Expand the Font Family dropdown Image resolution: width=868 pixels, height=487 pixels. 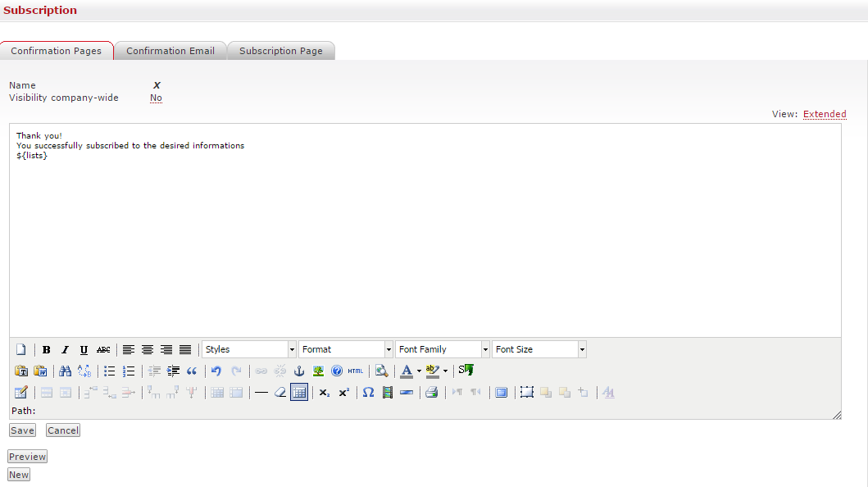coord(443,349)
